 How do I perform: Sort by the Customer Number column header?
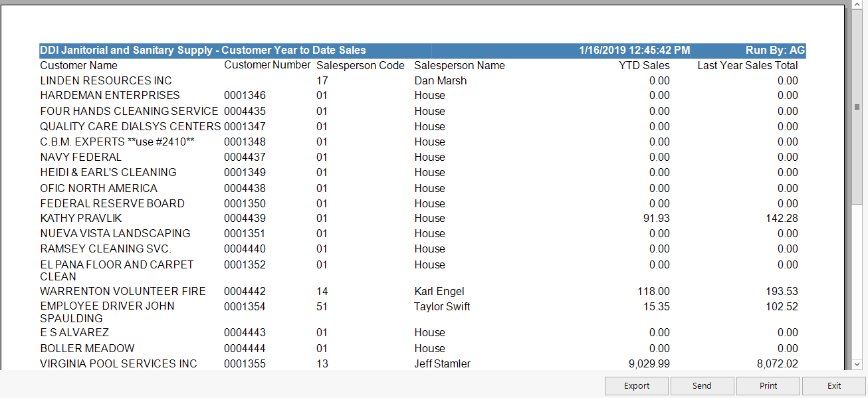[267, 65]
